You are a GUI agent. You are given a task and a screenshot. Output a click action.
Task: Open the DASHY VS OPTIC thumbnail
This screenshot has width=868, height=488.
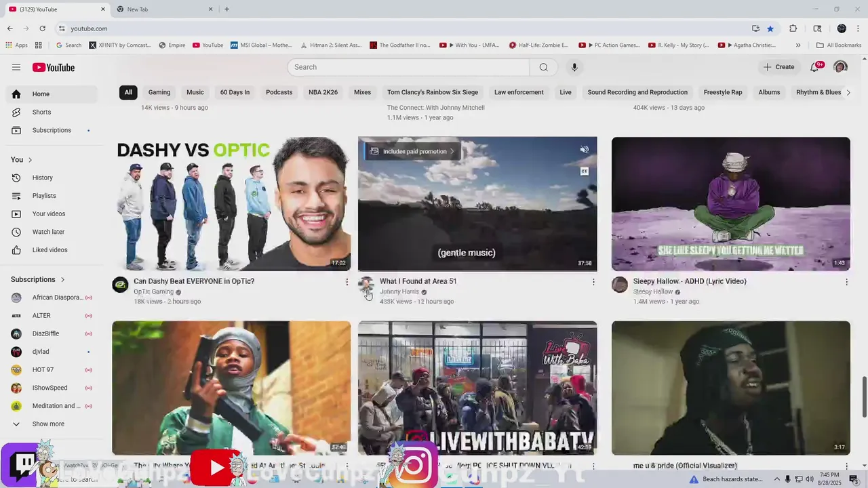click(x=231, y=204)
